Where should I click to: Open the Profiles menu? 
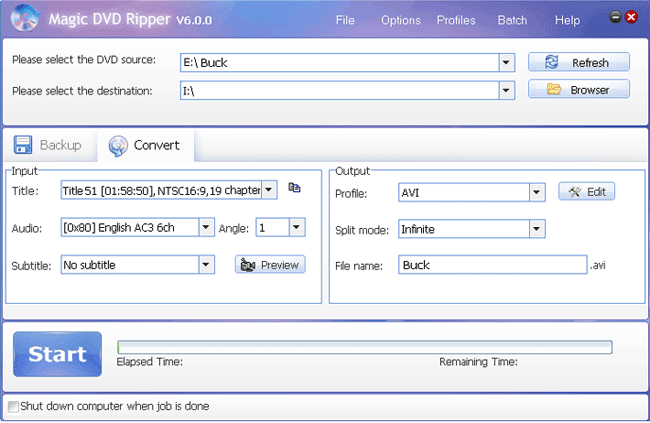tap(456, 20)
